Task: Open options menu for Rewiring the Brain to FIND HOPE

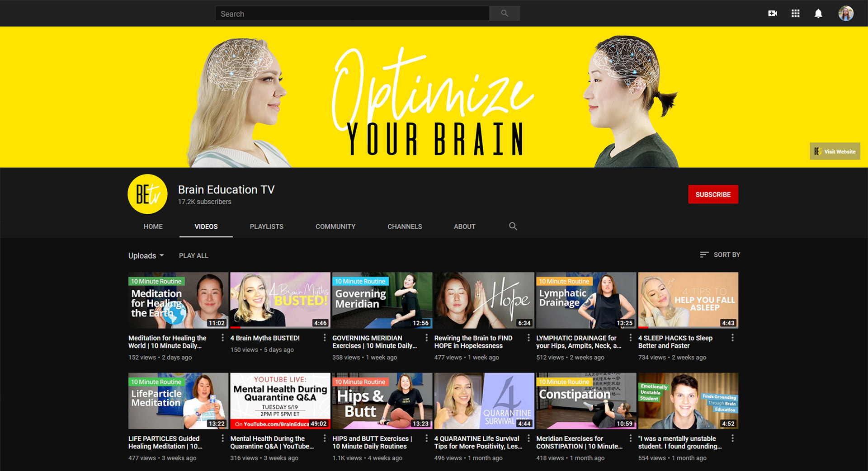Action: click(528, 338)
